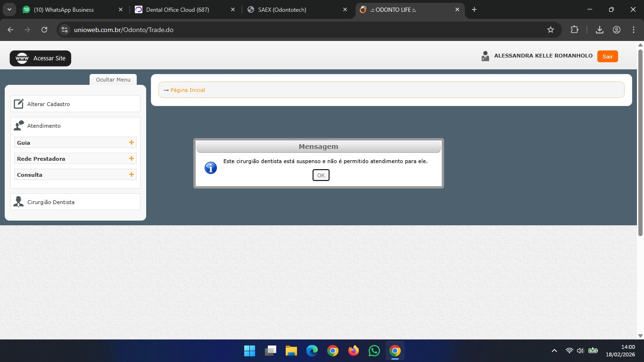Viewport: 644px width, 362px height.
Task: Close the Dental Office Cloud tab
Action: [x=233, y=9]
